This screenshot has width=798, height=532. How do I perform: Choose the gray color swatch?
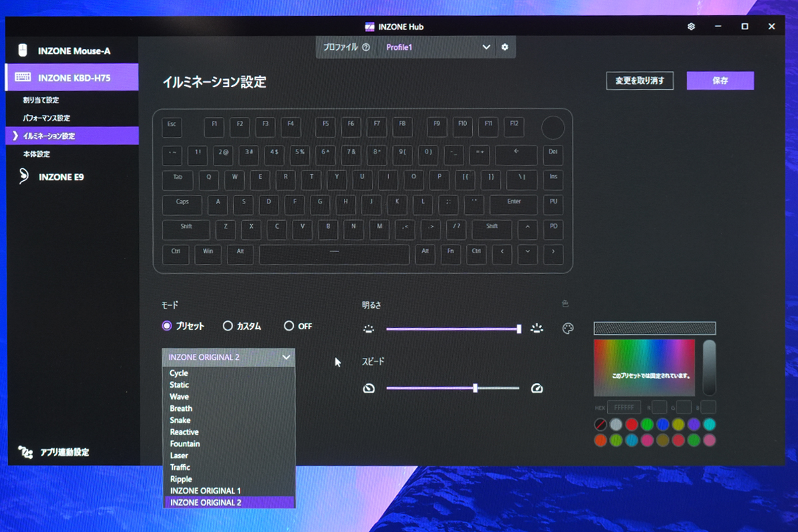pyautogui.click(x=616, y=424)
